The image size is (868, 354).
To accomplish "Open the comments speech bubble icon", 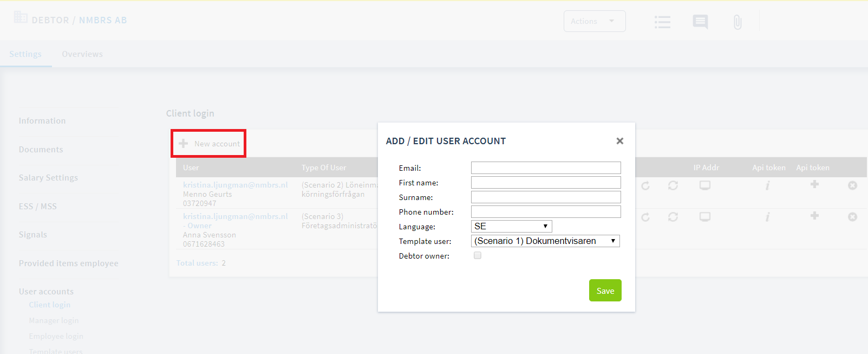I will tap(700, 22).
